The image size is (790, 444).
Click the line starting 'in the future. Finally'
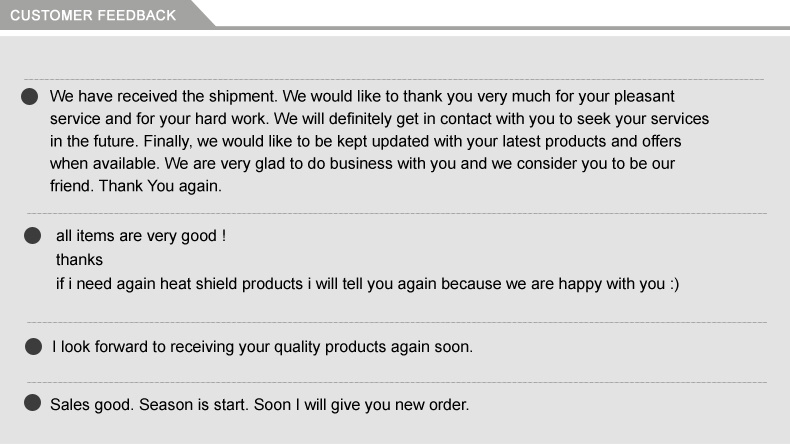click(365, 141)
